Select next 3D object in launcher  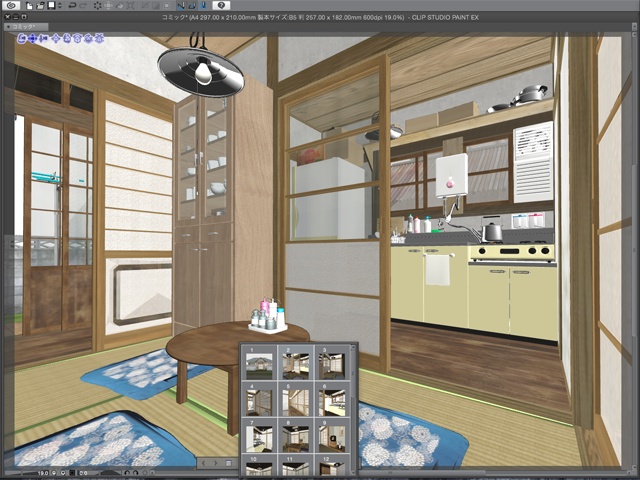(216, 463)
